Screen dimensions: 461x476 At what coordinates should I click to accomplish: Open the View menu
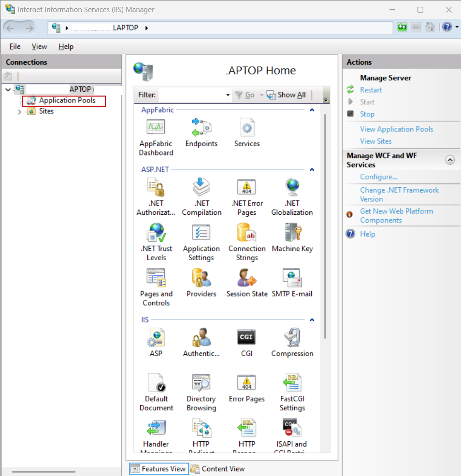click(x=39, y=46)
